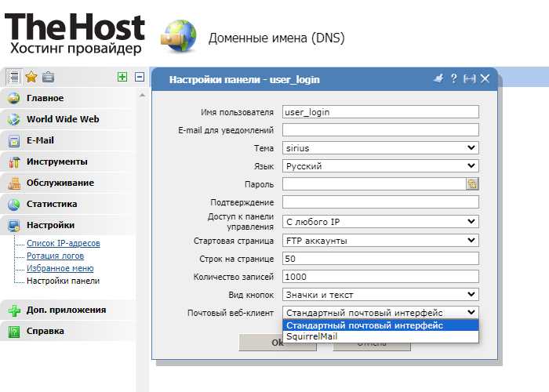Open the Ротация логов link
549x392 pixels.
[56, 256]
